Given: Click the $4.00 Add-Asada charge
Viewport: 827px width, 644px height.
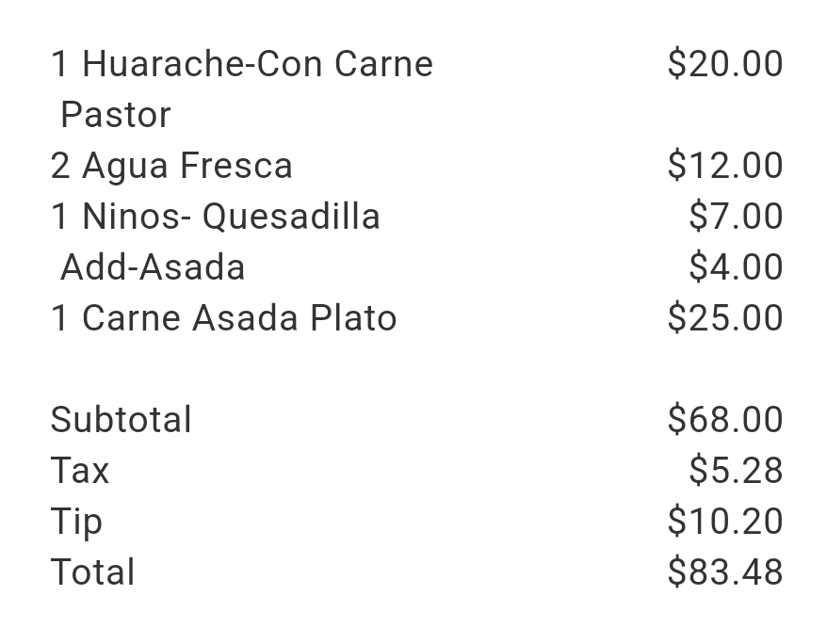Looking at the screenshot, I should (735, 267).
